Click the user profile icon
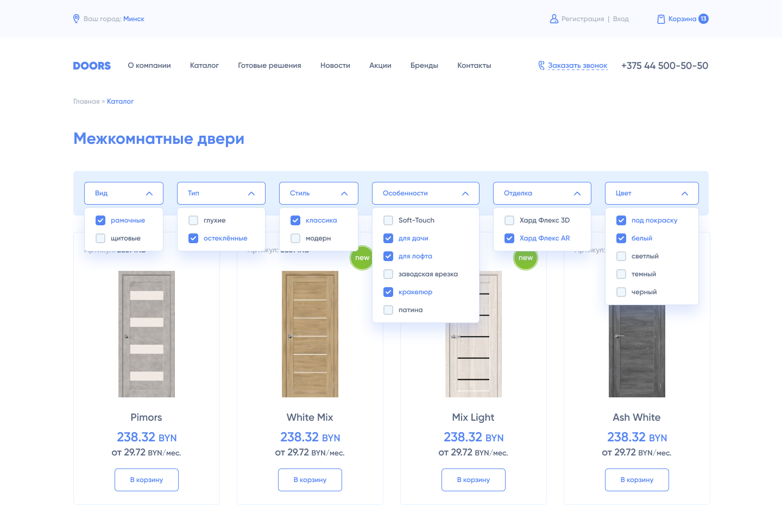The image size is (782, 532). click(554, 19)
